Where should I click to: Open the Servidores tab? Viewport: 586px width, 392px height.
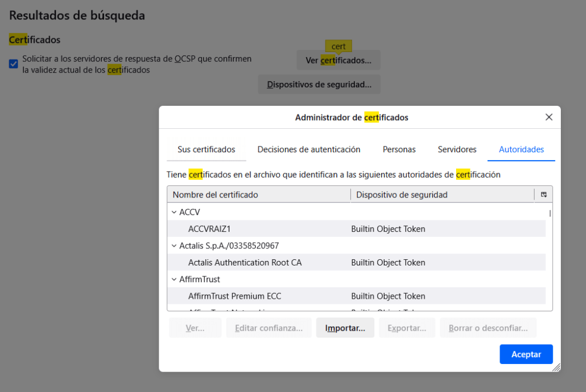pyautogui.click(x=457, y=149)
